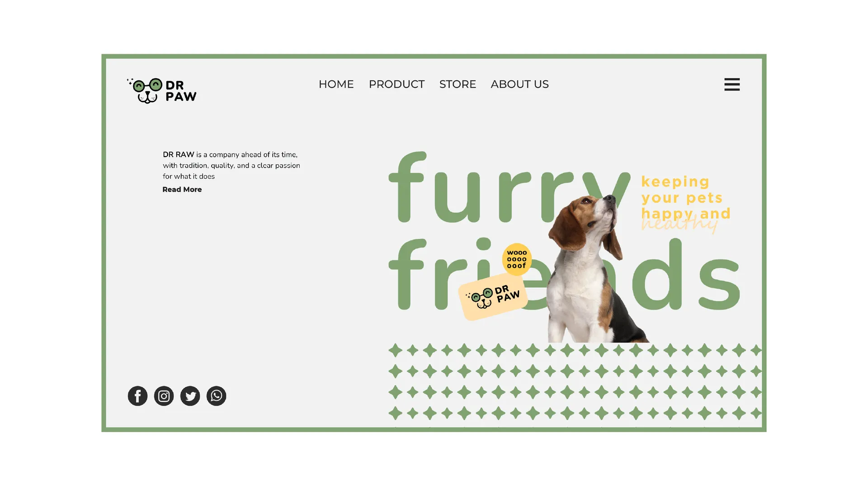Viewport: 868px width, 486px height.
Task: Click the yellow 'wooo oooo ooof' badge
Action: [517, 259]
